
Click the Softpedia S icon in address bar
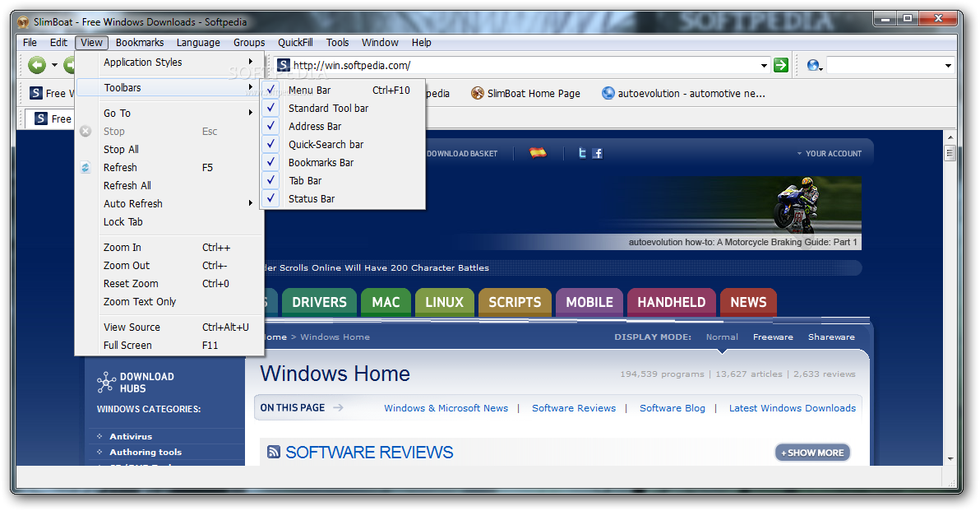tap(283, 65)
